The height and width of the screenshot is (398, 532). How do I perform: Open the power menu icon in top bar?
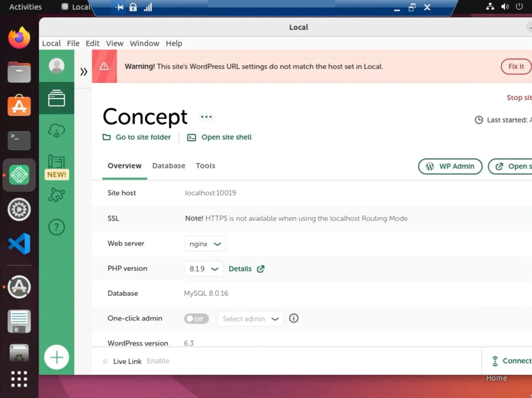tap(519, 6)
